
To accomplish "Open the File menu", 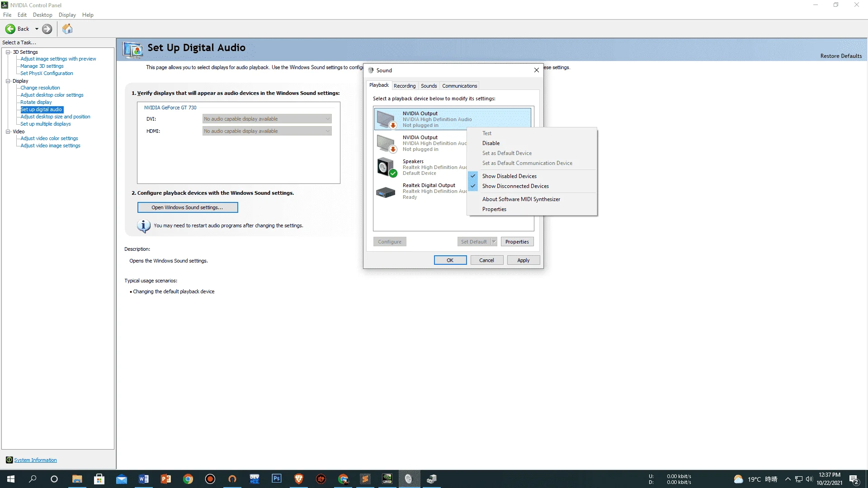I will pos(7,15).
